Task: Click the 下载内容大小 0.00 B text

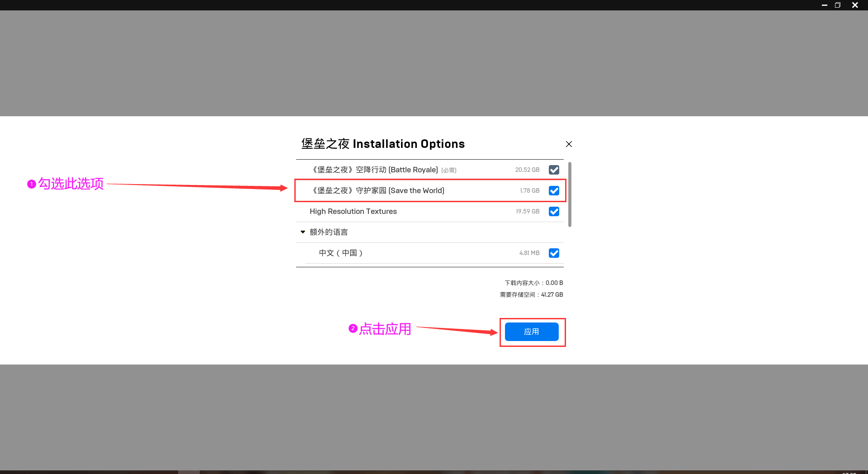Action: [x=534, y=283]
